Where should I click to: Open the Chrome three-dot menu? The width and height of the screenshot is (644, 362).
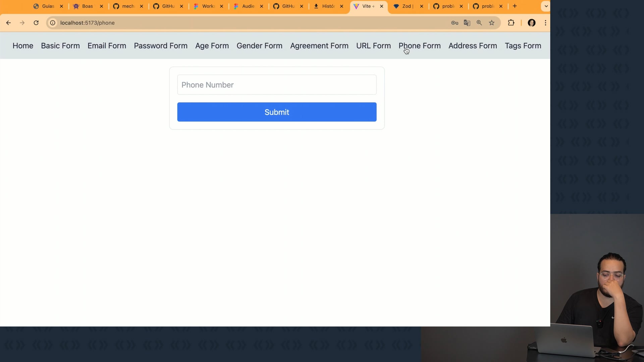click(x=546, y=23)
